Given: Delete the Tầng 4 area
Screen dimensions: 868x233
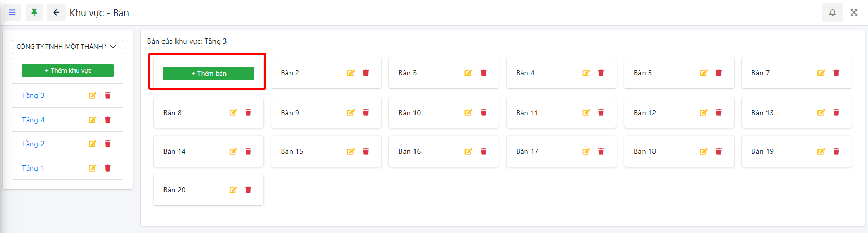Looking at the screenshot, I should pos(108,120).
